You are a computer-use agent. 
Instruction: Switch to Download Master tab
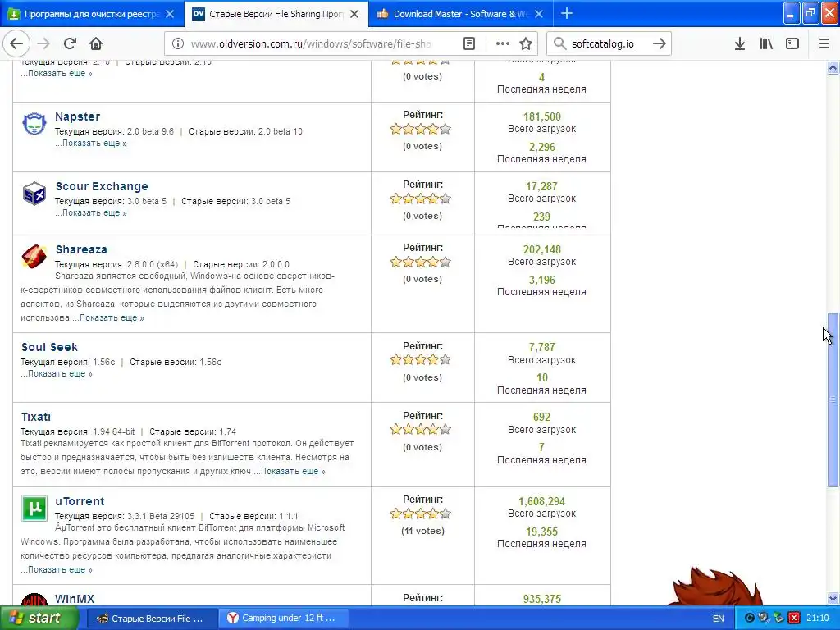(x=461, y=14)
